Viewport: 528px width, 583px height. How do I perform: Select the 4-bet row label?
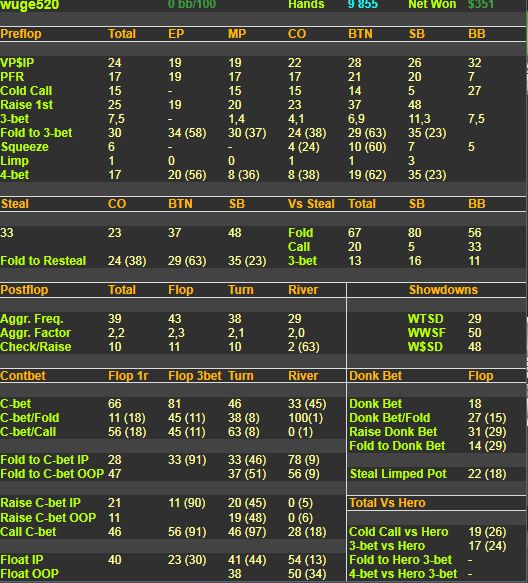[x=15, y=175]
